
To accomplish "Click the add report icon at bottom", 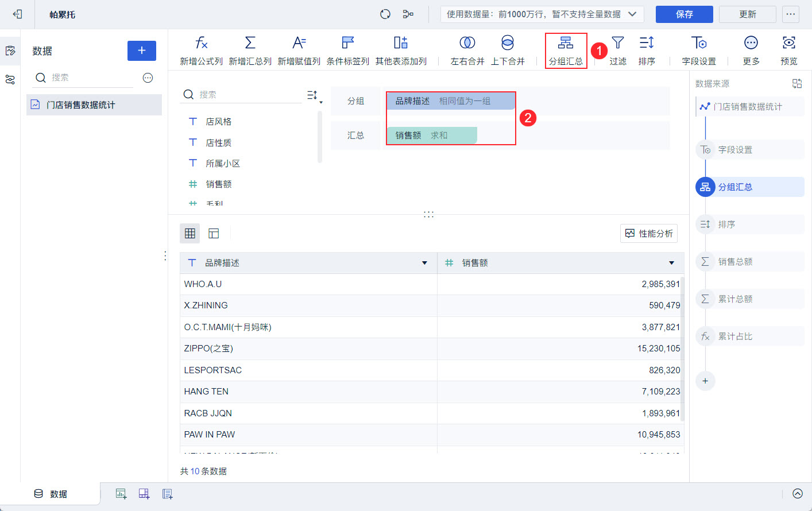I will coord(167,494).
